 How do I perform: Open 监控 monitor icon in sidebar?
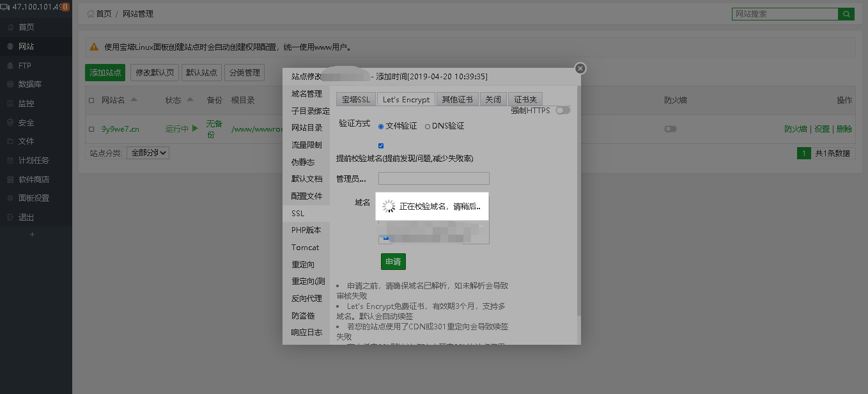[10, 104]
